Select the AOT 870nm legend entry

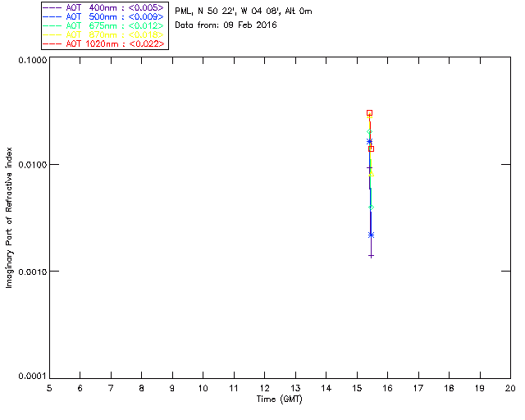[x=104, y=34]
